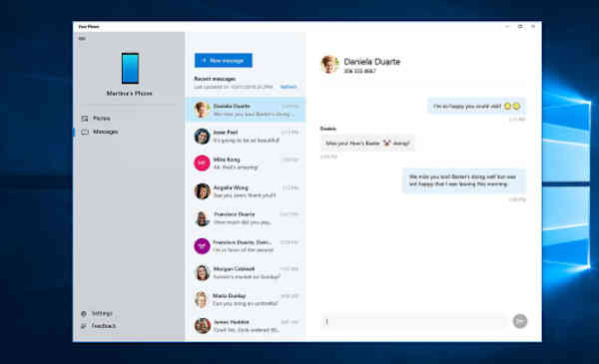Select the 'We miss you too' reply bubble
This screenshot has width=599, height=364.
click(464, 181)
